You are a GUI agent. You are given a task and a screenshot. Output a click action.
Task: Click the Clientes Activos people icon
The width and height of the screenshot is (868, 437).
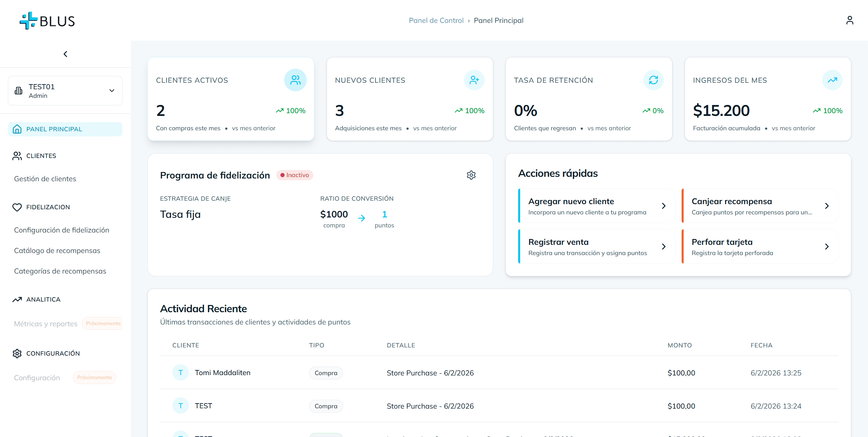click(x=295, y=80)
